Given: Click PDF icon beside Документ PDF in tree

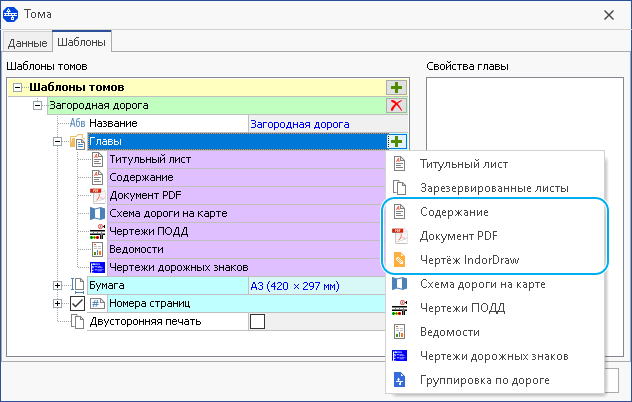Looking at the screenshot, I should (97, 196).
